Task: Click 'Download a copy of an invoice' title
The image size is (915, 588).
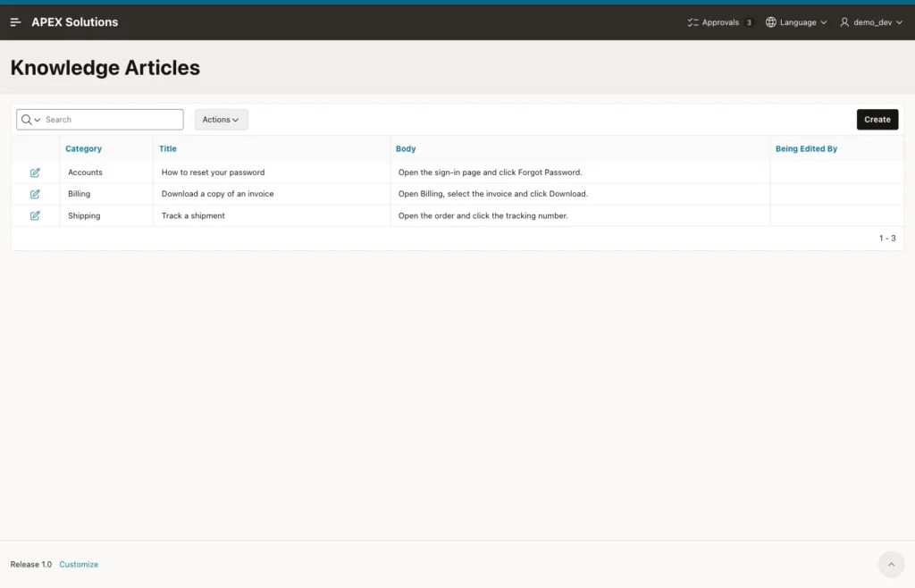Action: 218,194
